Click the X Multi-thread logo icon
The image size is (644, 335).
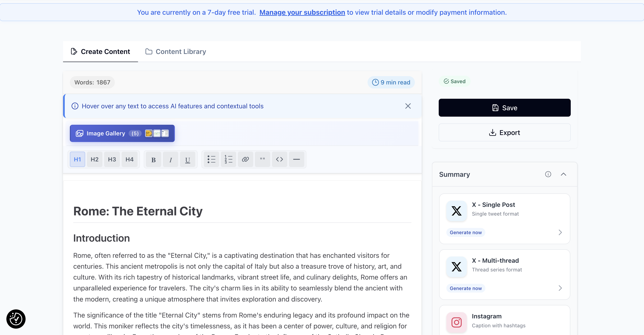457,267
